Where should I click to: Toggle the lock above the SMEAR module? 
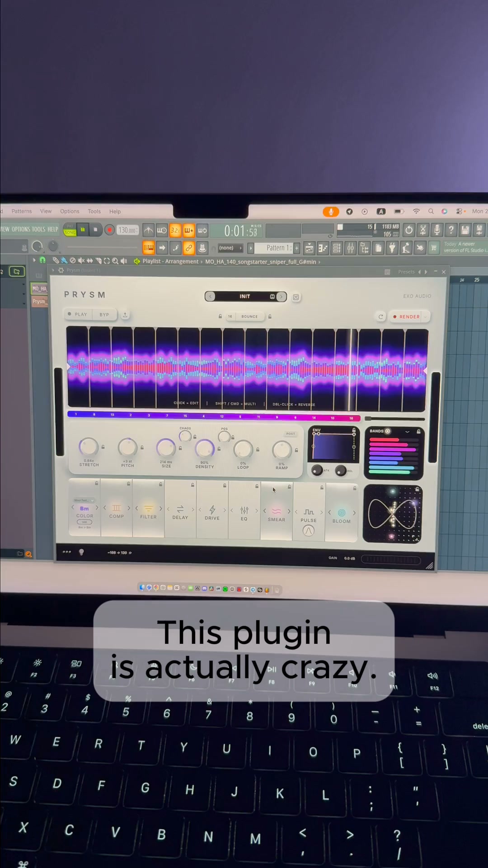click(x=290, y=487)
